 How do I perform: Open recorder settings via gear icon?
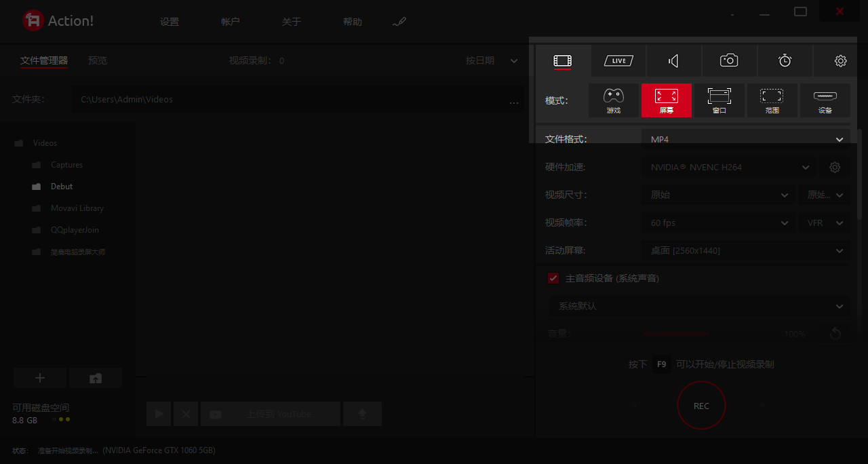840,60
